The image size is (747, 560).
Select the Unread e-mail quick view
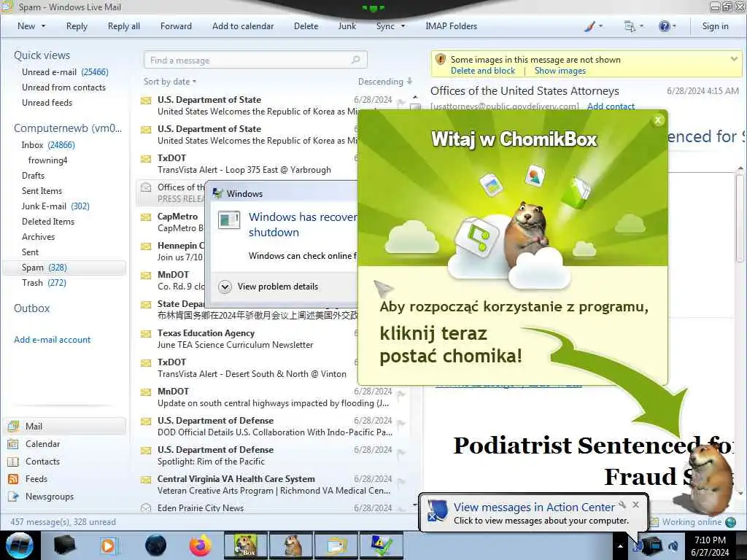pyautogui.click(x=65, y=72)
